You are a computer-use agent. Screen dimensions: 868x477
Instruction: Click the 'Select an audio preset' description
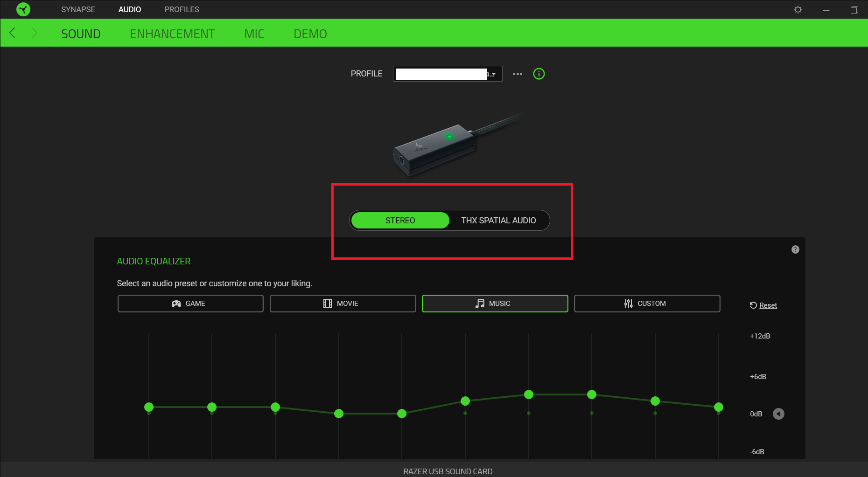(215, 283)
